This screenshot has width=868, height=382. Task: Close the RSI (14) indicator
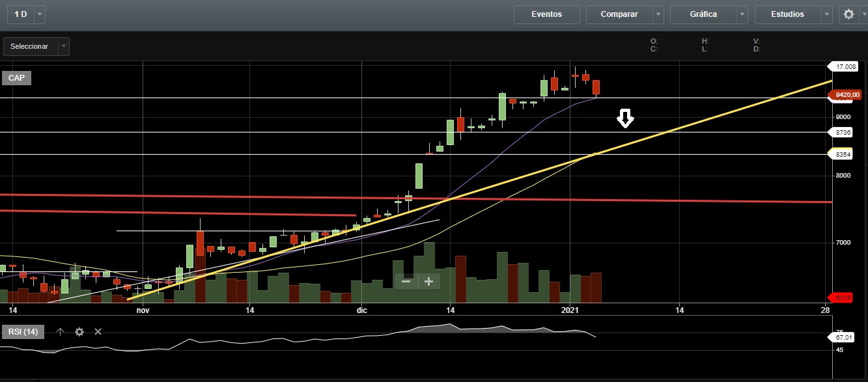click(98, 332)
